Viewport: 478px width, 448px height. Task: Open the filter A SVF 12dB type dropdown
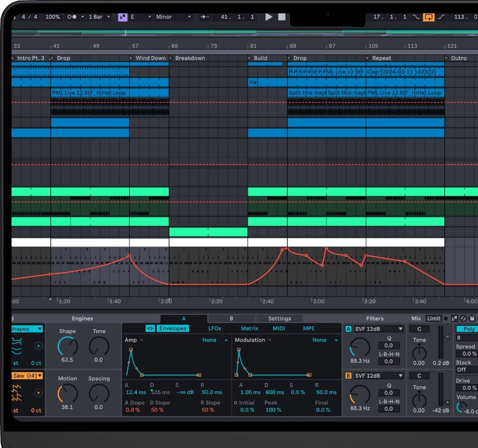click(379, 329)
